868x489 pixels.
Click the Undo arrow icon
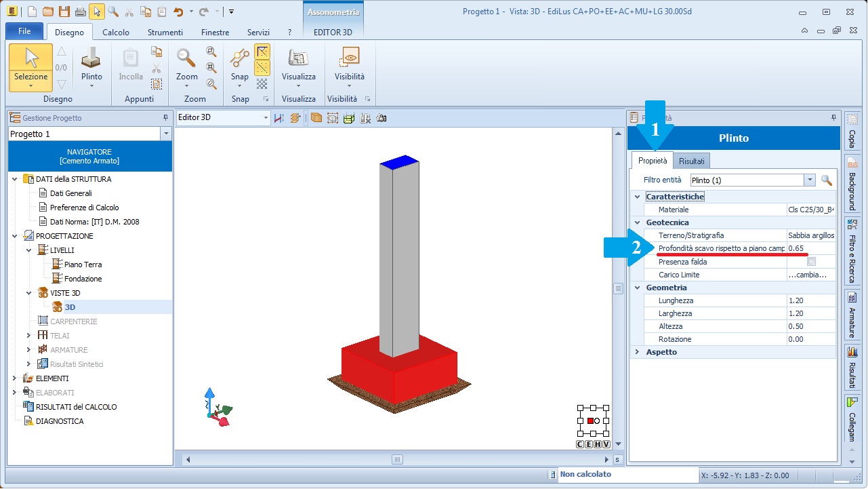coord(178,12)
